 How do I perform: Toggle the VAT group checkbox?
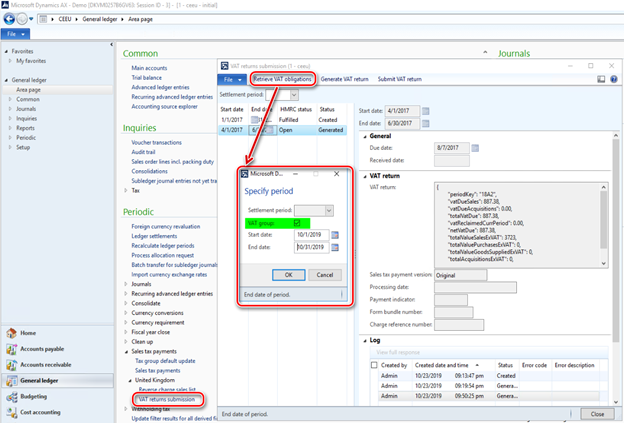297,223
